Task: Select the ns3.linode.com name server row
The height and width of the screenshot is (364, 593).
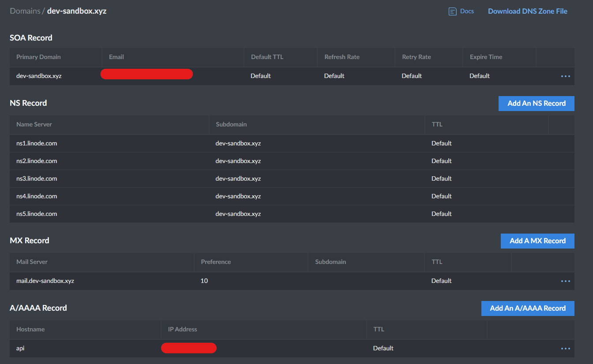Action: pos(37,178)
